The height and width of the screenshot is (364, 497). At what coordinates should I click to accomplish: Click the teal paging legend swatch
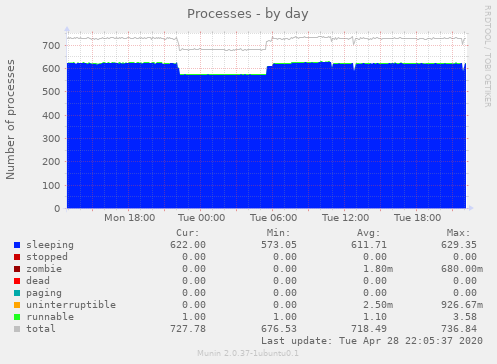point(17,293)
